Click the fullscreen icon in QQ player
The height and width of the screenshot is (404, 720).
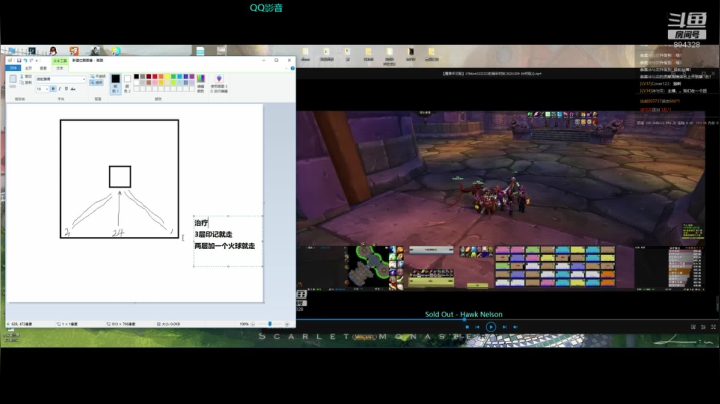coord(714,327)
